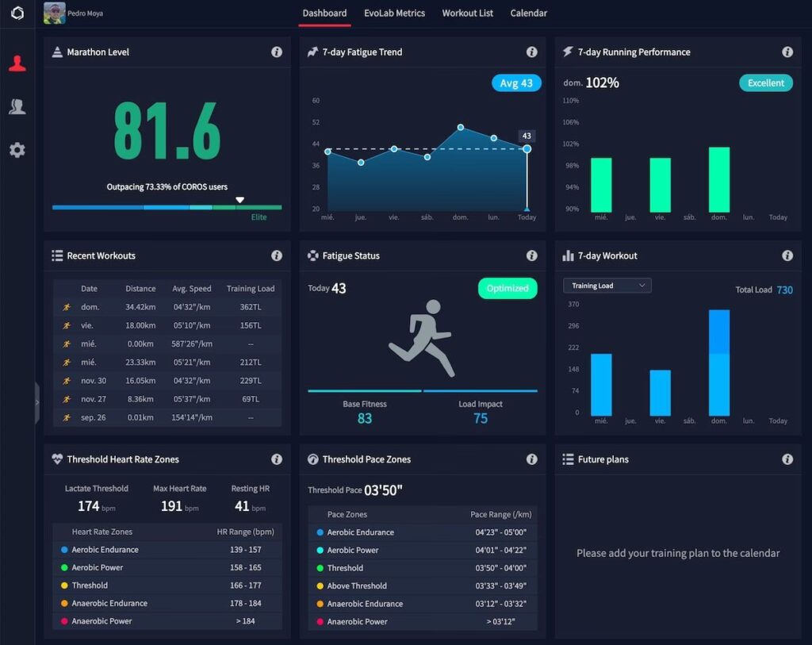Viewport: 812px width, 645px height.
Task: Click the Excellent performance badge
Action: [765, 83]
